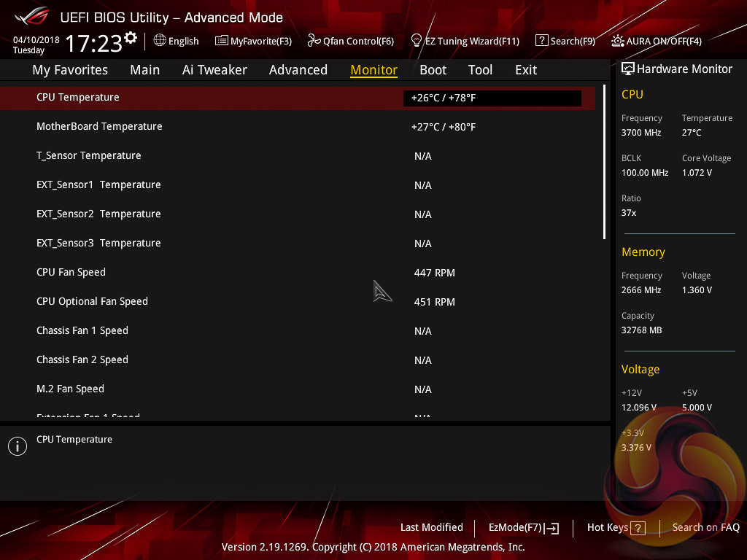Open the Advanced tab
747x560 pixels.
tap(298, 70)
